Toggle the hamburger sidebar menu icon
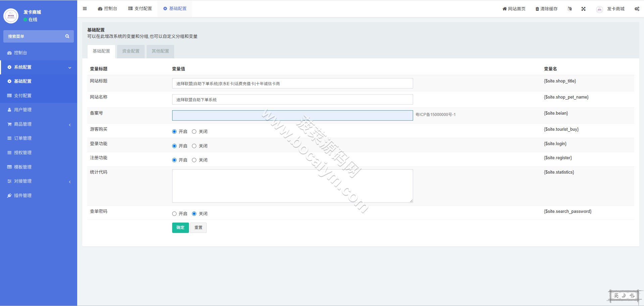Image resolution: width=644 pixels, height=306 pixels. pyautogui.click(x=85, y=9)
